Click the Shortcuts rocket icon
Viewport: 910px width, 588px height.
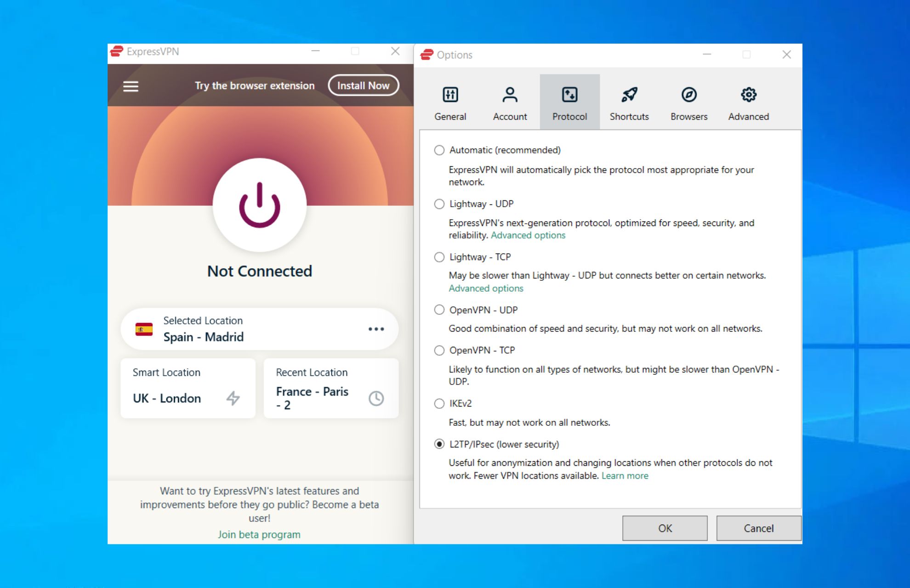[x=629, y=95]
